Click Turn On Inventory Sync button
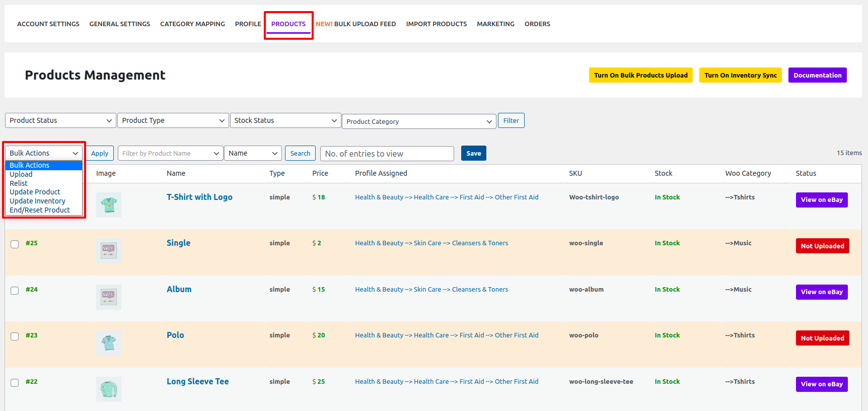 [741, 75]
